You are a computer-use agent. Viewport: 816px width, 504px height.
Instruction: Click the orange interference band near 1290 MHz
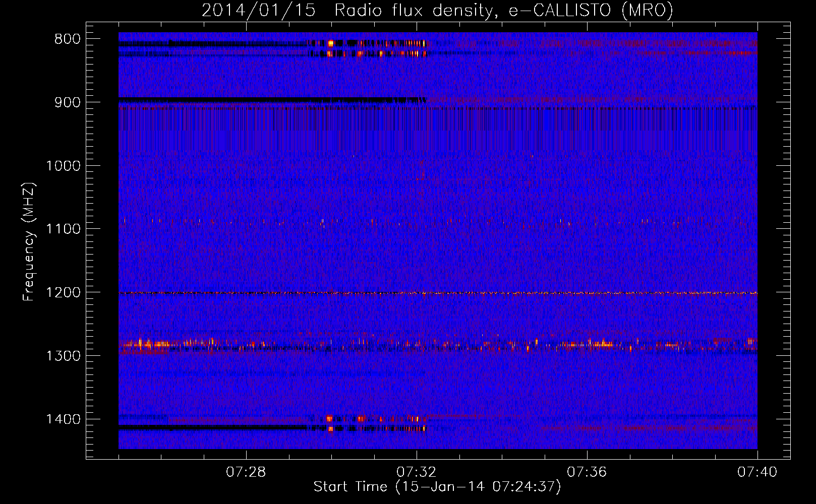(x=438, y=344)
